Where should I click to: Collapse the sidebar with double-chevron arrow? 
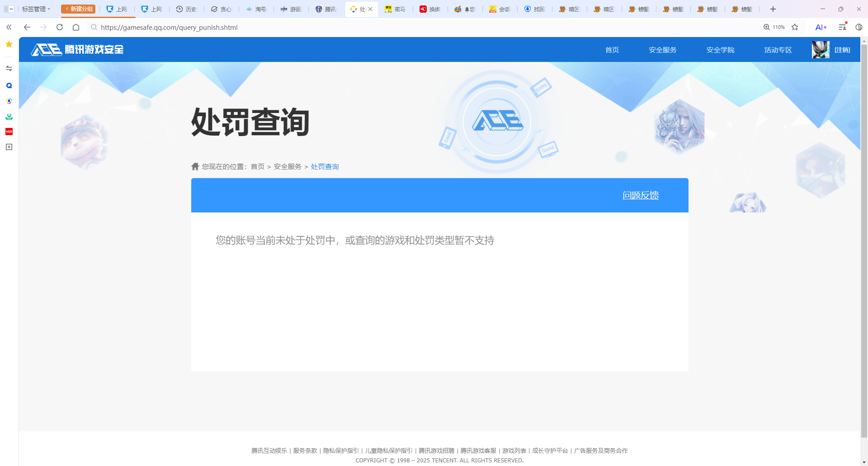tap(9, 27)
